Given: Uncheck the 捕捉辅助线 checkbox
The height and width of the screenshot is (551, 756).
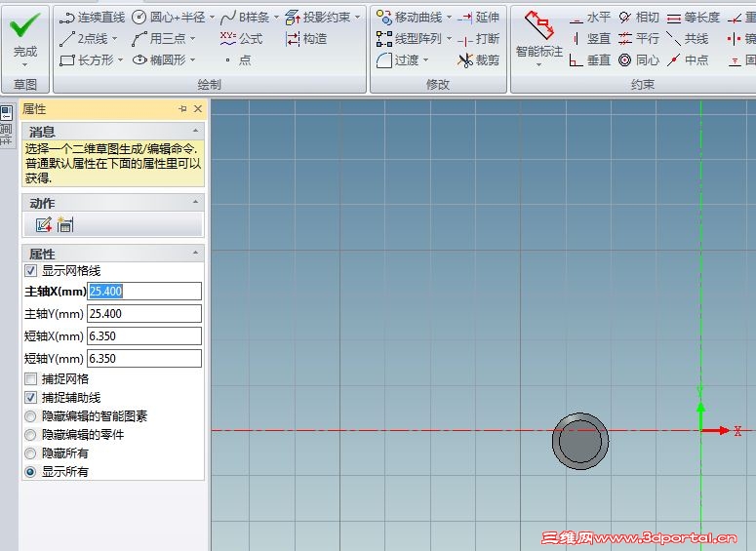Looking at the screenshot, I should pyautogui.click(x=30, y=398).
